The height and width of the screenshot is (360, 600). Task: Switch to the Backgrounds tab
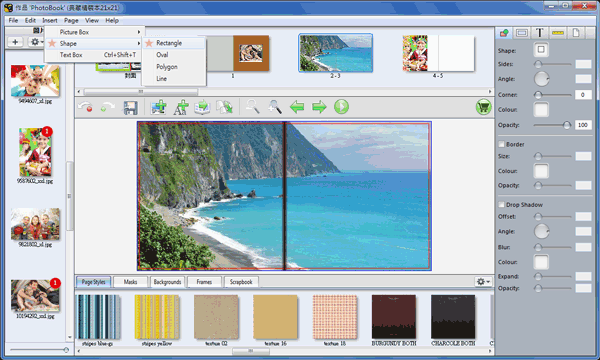(167, 282)
